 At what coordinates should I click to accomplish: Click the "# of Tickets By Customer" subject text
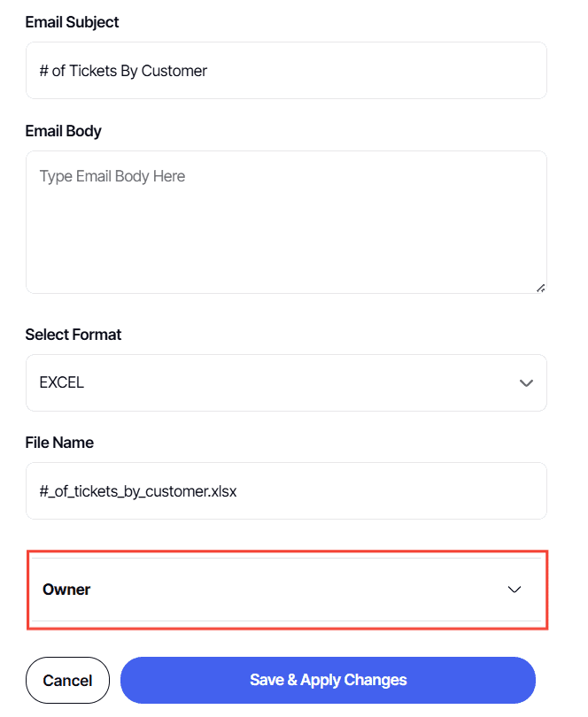coord(123,71)
